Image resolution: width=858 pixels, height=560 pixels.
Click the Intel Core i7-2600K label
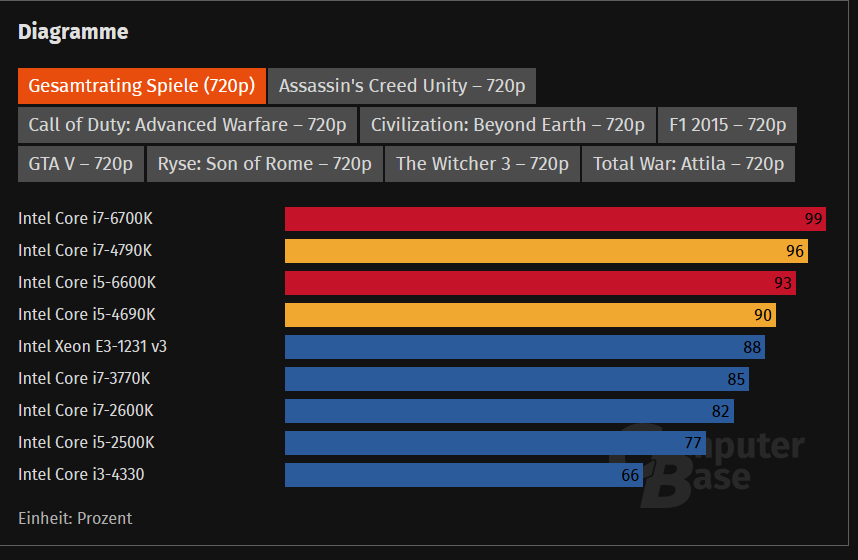click(x=85, y=411)
